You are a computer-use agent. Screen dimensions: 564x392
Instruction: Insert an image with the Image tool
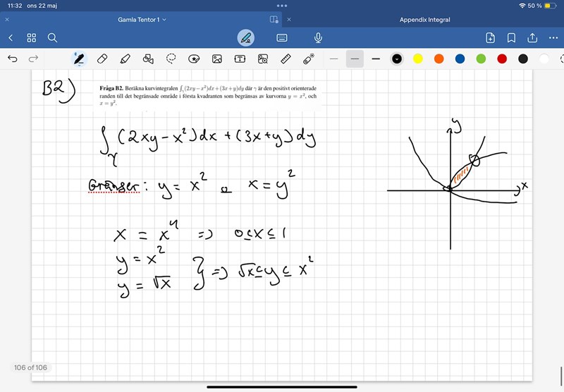[217, 59]
